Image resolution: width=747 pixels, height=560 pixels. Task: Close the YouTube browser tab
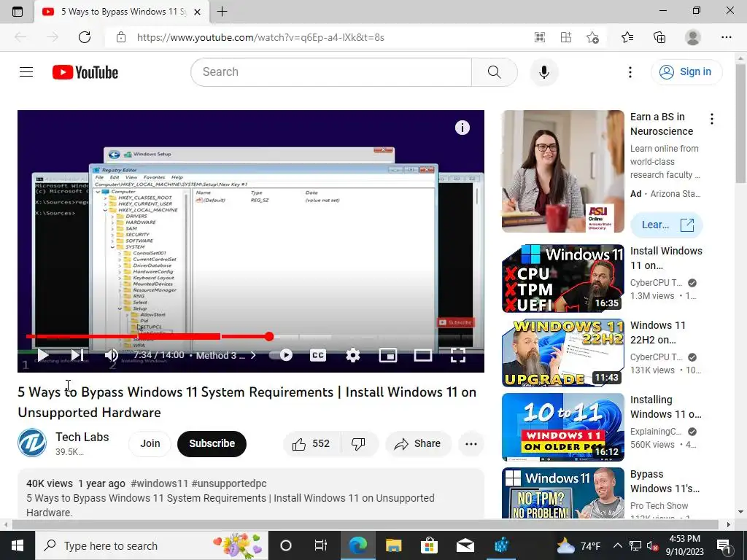[198, 12]
